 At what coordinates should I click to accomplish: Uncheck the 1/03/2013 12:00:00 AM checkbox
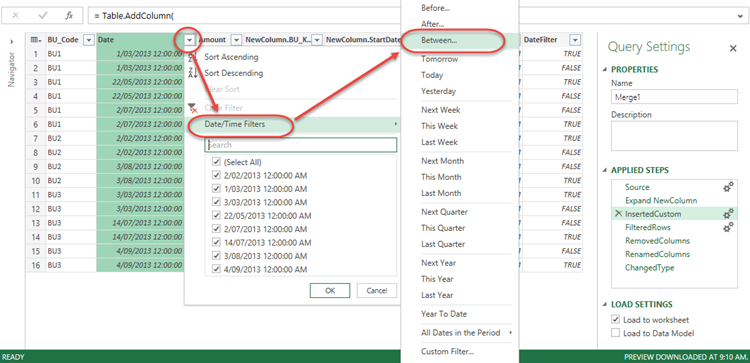(215, 189)
